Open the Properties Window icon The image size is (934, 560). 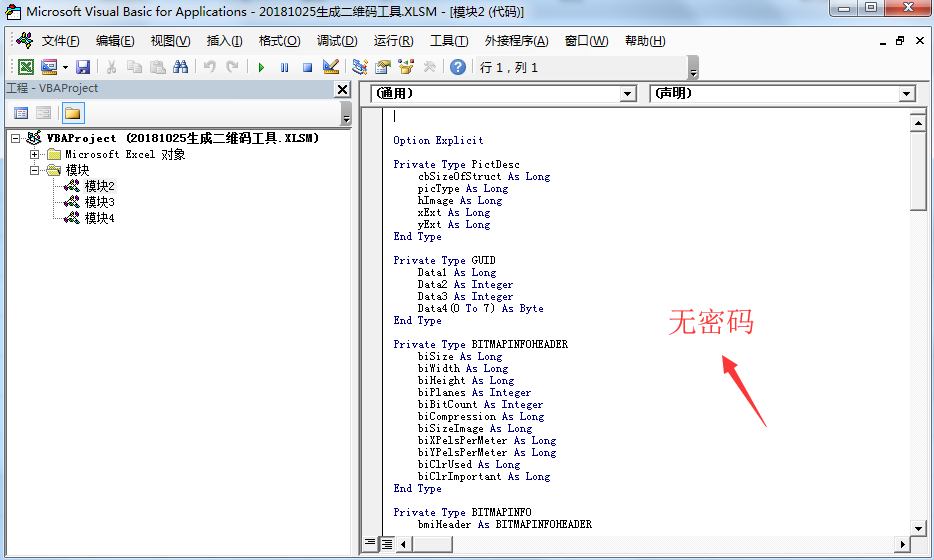point(383,67)
